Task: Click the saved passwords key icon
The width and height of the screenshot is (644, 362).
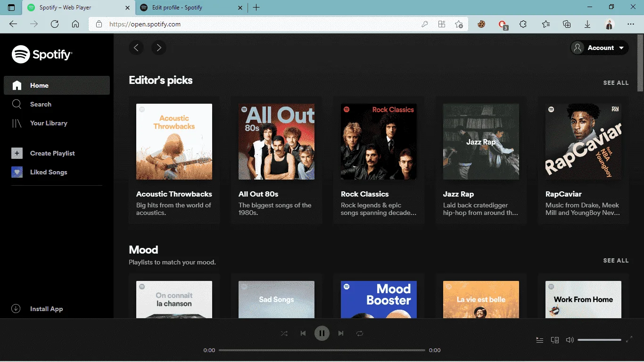Action: 424,24
